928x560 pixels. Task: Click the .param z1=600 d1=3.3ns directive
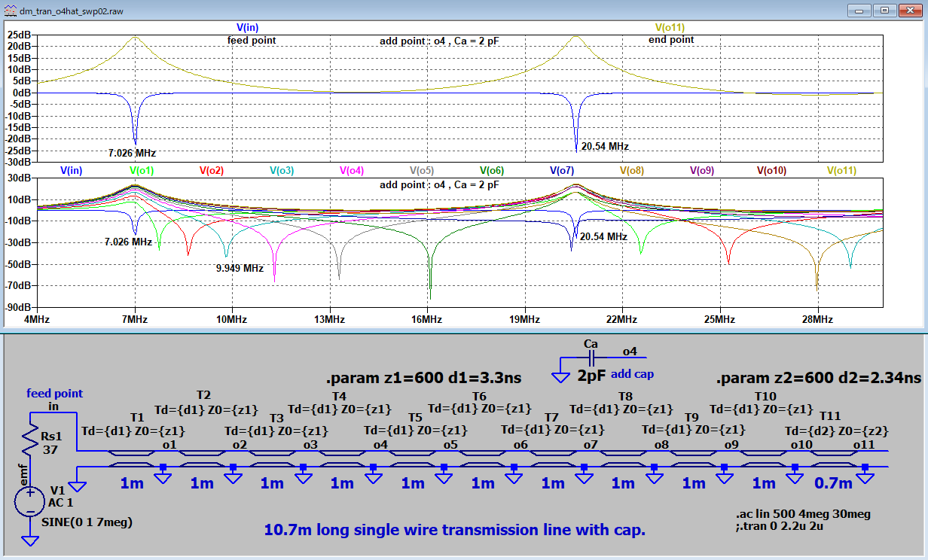tap(423, 377)
